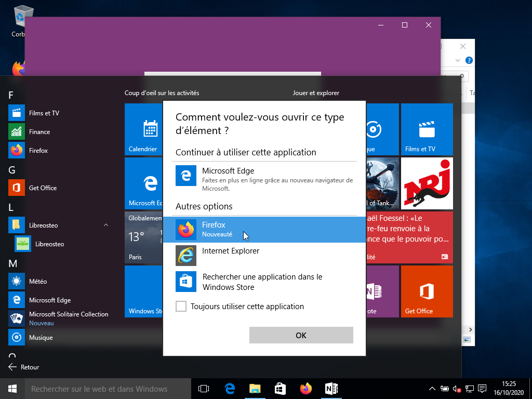Open the red news article tile
Viewport: 532px width, 399px height.
pos(409,237)
